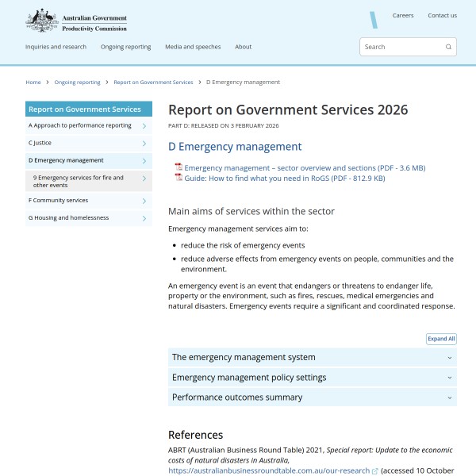The width and height of the screenshot is (476, 476).
Task: Click the arrow beside C Justice in the sidebar
Action: 144,144
